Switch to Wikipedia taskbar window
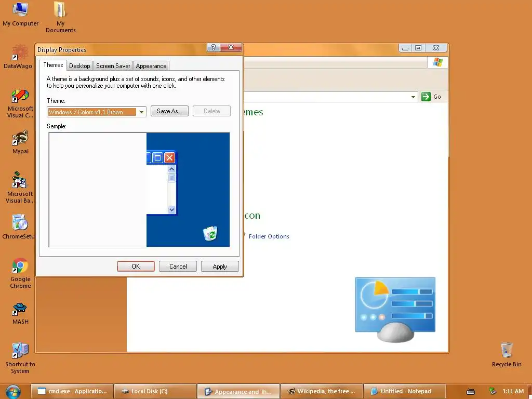 (x=321, y=391)
